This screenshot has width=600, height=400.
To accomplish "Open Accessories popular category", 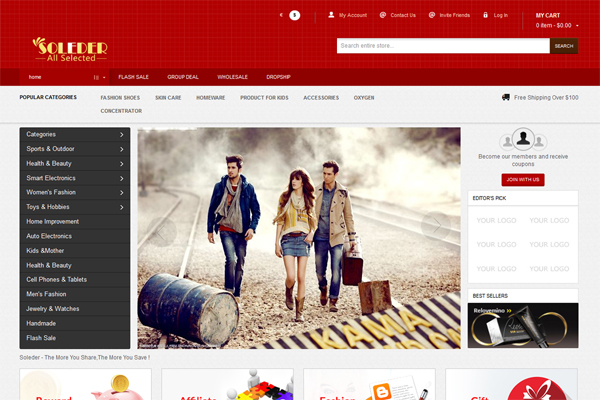I will [321, 98].
